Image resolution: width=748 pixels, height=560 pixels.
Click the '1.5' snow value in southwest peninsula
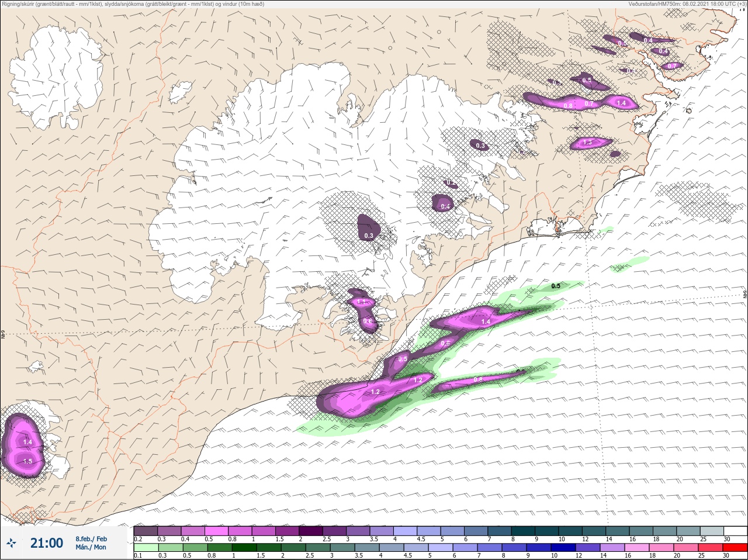point(27,461)
